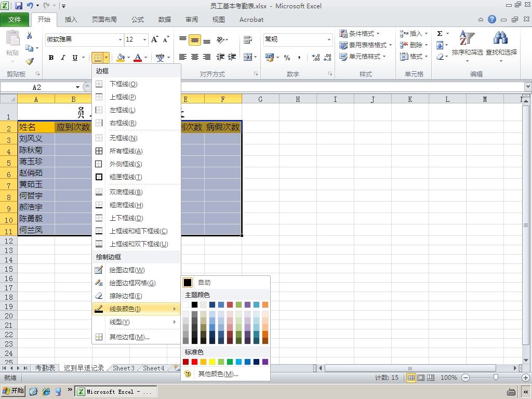Expand the Line Style submenu

click(136, 322)
